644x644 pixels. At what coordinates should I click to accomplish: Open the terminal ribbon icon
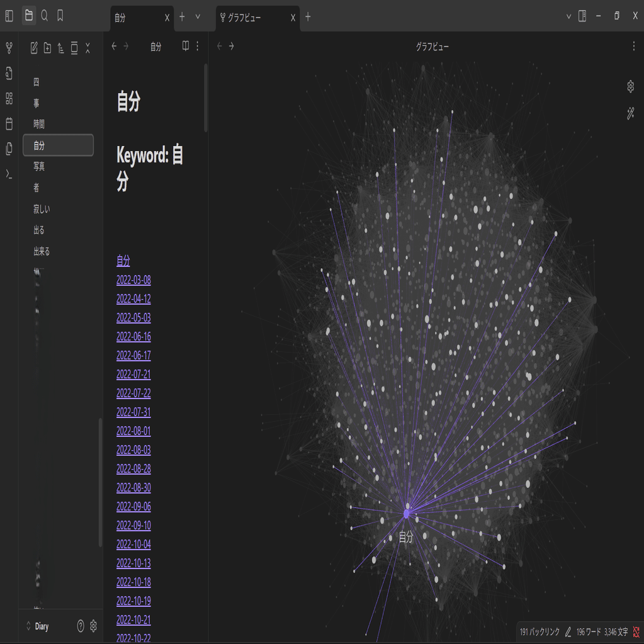[x=9, y=174]
